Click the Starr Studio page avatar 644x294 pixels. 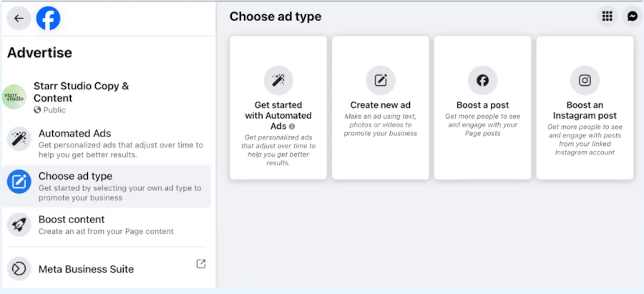pyautogui.click(x=14, y=97)
